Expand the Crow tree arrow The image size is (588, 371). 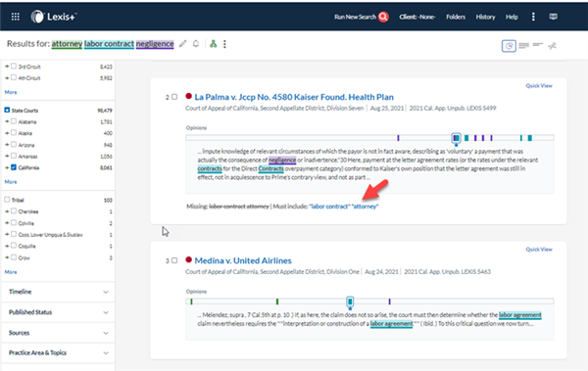click(x=7, y=257)
